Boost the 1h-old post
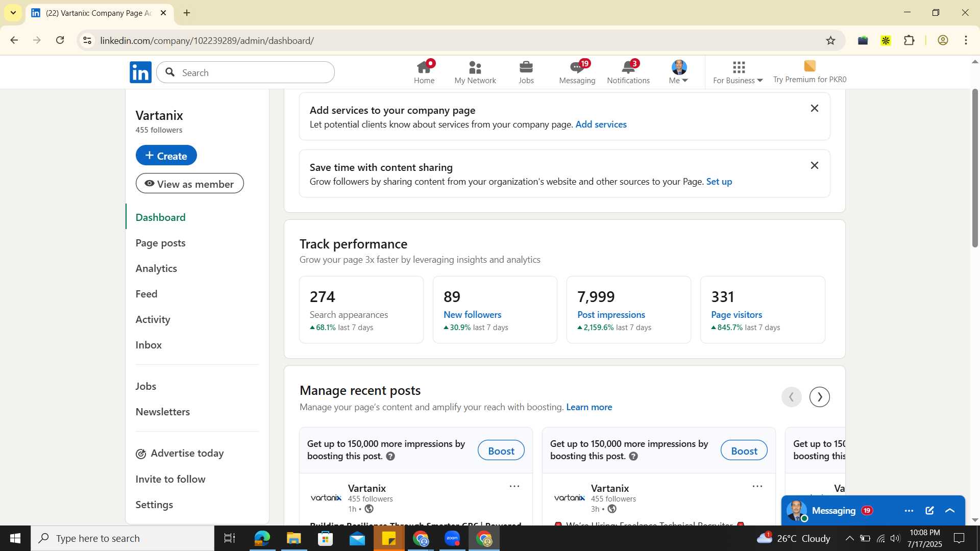This screenshot has width=980, height=551. [x=501, y=450]
